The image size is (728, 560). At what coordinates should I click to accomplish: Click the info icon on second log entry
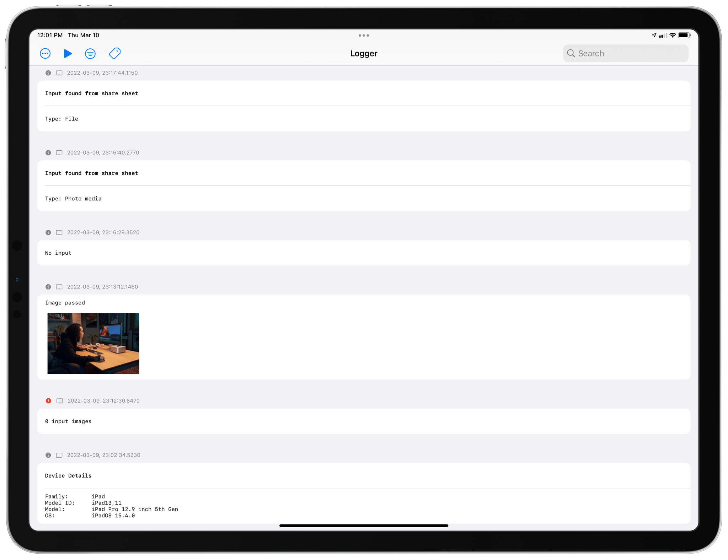click(49, 152)
